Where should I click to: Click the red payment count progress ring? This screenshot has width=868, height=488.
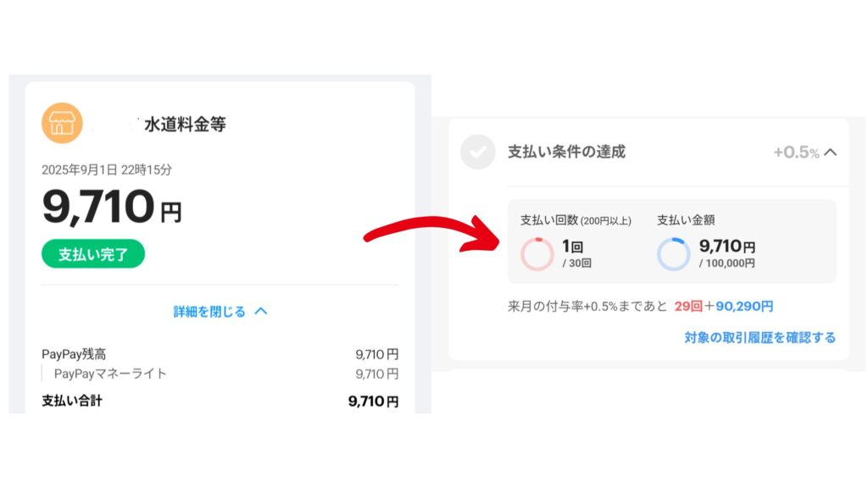click(537, 253)
